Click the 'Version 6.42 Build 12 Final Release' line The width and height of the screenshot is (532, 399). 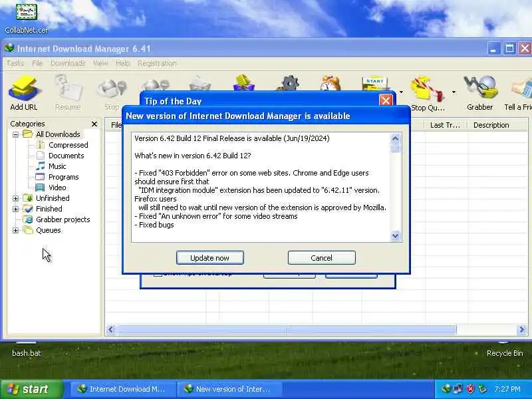point(232,138)
